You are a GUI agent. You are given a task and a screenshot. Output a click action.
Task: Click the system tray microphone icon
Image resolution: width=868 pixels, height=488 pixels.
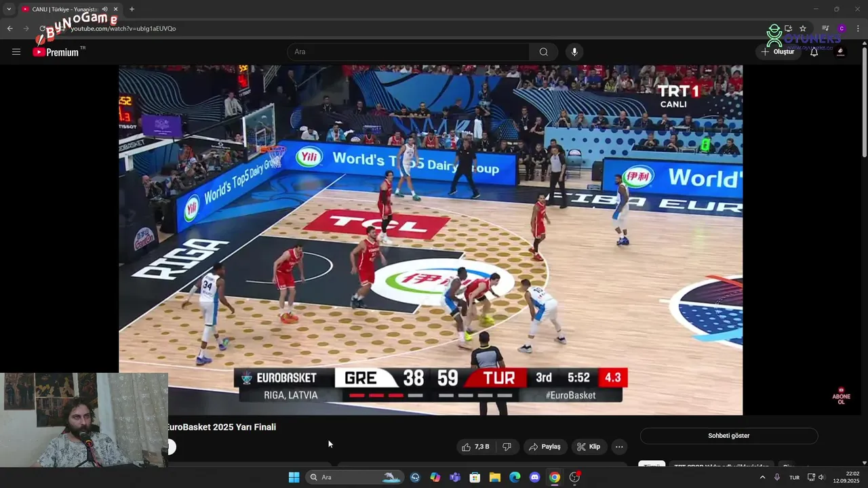(x=777, y=477)
